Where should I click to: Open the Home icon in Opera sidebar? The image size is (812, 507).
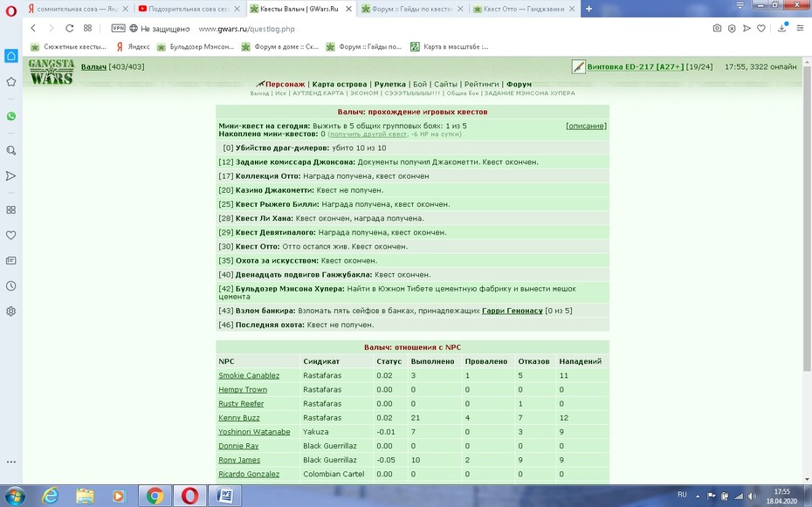(10, 56)
